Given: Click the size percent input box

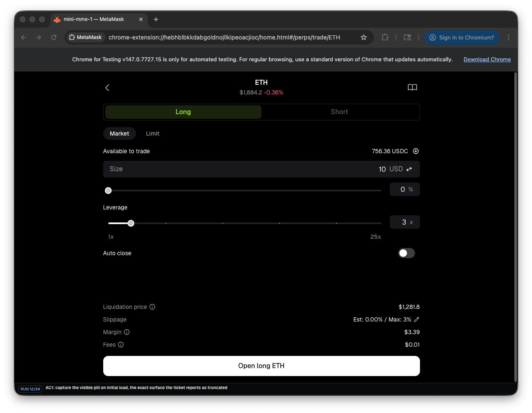Looking at the screenshot, I should click(405, 189).
